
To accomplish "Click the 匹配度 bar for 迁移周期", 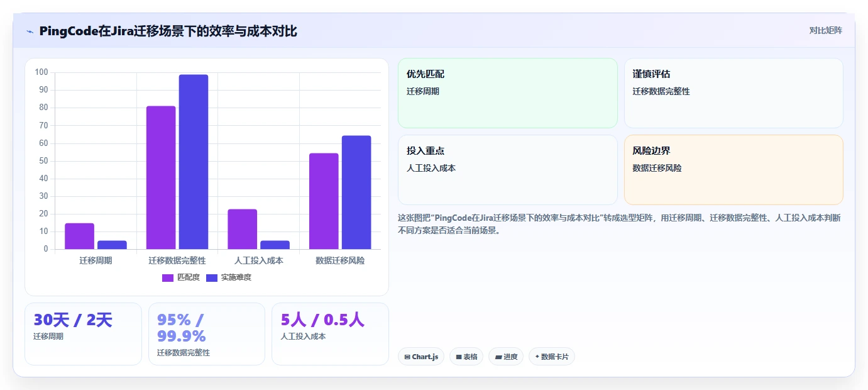I will click(x=79, y=236).
